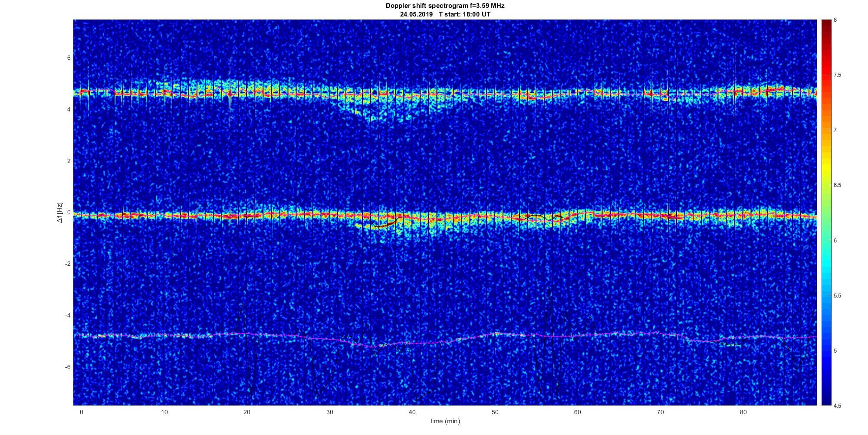Click y-axis tick label '6'
868x435 pixels.
(x=69, y=58)
